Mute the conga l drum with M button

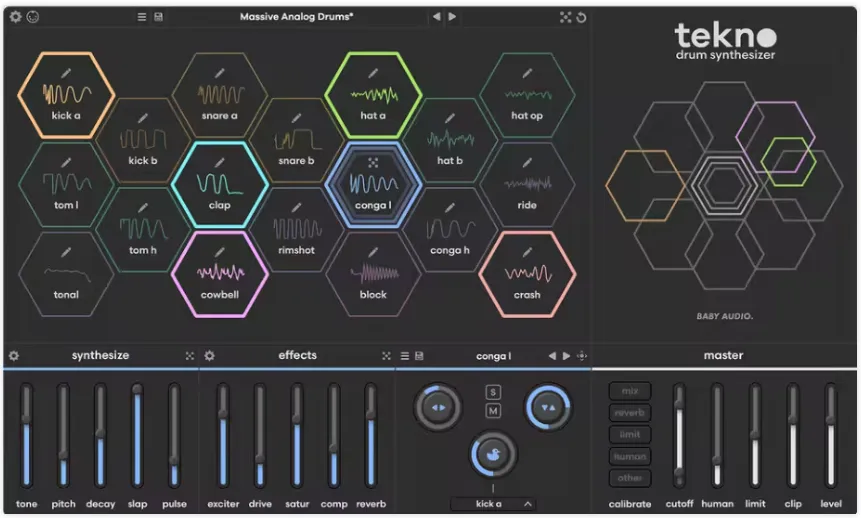point(493,411)
